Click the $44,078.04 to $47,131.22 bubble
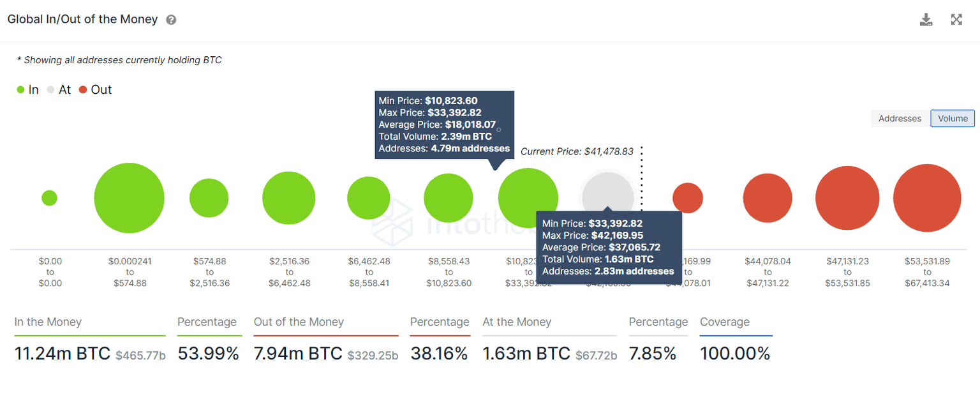 click(x=768, y=198)
